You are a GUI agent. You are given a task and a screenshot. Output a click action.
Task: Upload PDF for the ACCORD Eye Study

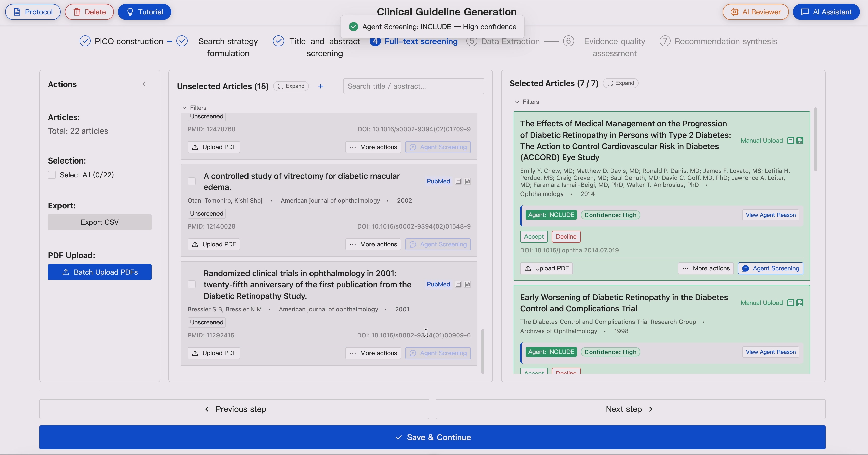(x=547, y=268)
